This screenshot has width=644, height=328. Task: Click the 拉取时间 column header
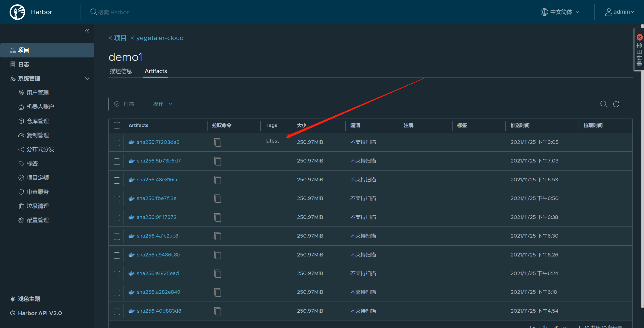click(x=593, y=125)
